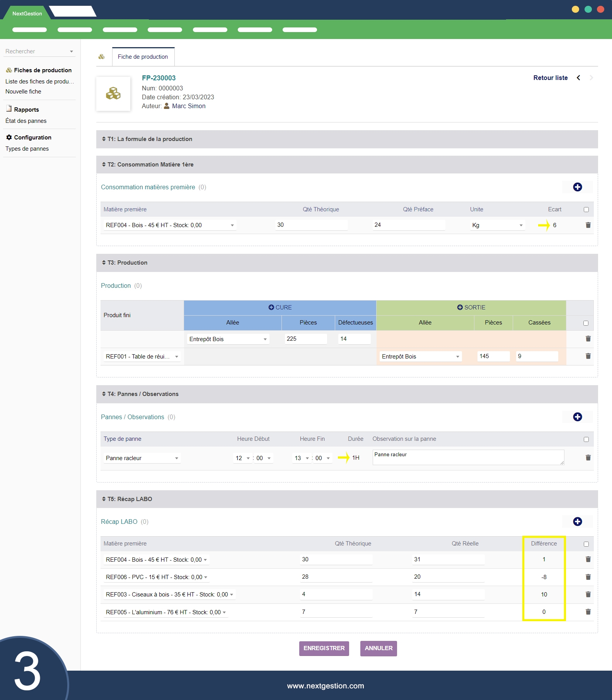Toggle the select-all checkbox in Récap LABO
The image size is (612, 700).
point(586,544)
